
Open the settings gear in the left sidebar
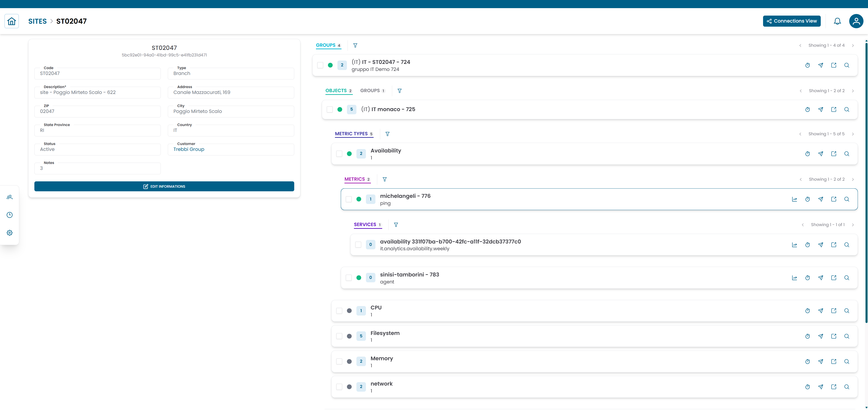10,233
